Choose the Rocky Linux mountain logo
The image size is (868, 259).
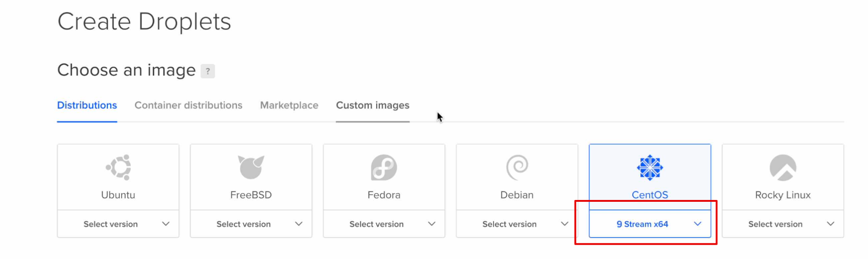pos(783,167)
